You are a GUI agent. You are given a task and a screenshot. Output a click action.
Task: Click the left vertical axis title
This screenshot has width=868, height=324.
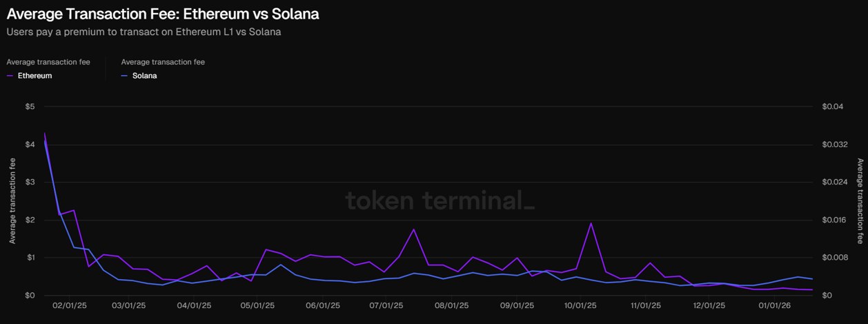click(12, 201)
